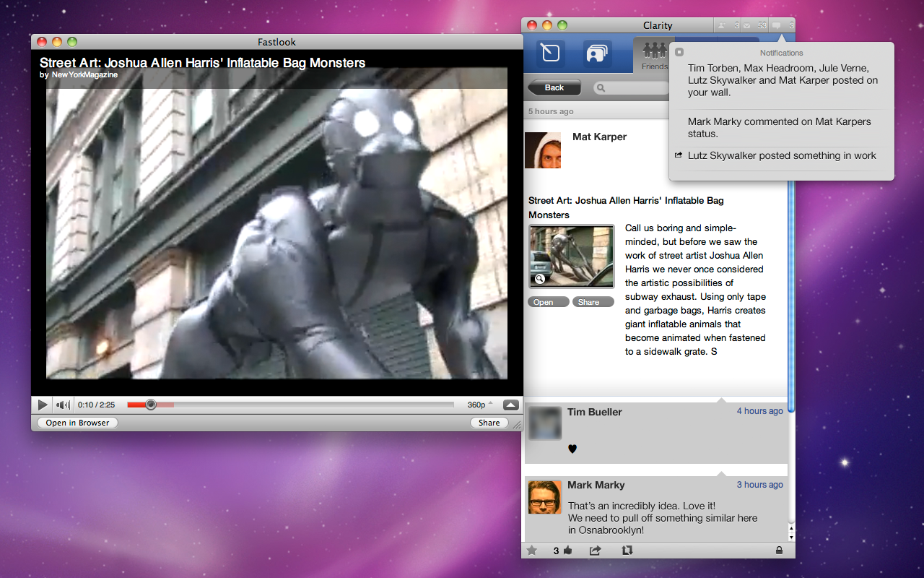Screen dimensions: 924x578
Task: Mute the video with the speaker icon
Action: (64, 405)
